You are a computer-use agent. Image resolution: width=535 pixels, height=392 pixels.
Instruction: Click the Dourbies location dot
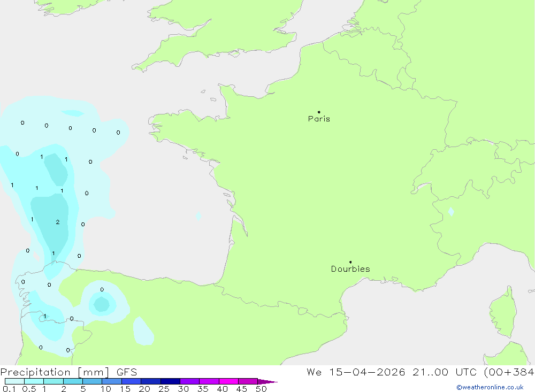click(350, 262)
